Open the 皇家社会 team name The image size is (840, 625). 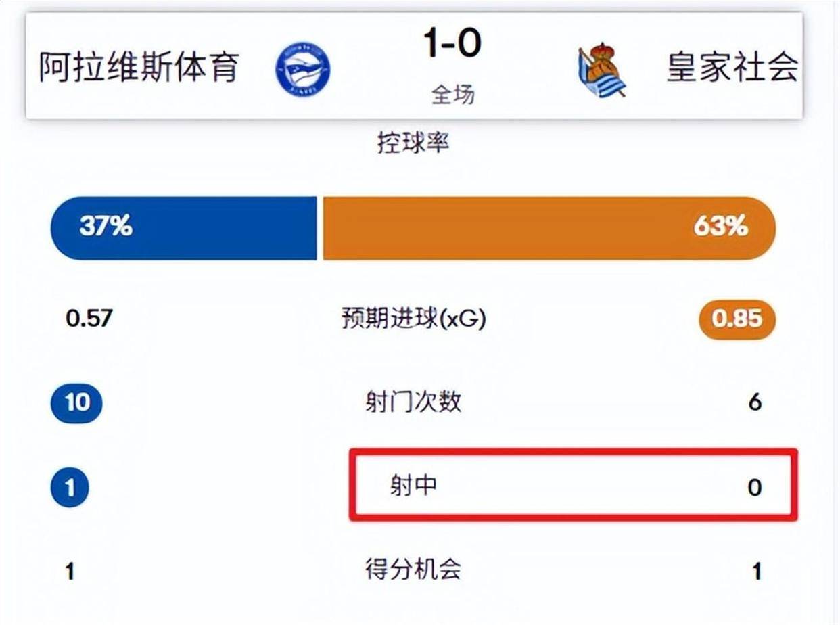click(x=732, y=68)
